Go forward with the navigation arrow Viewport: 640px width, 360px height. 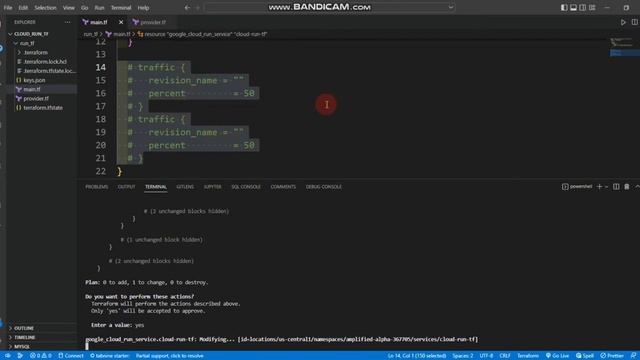tap(198, 8)
